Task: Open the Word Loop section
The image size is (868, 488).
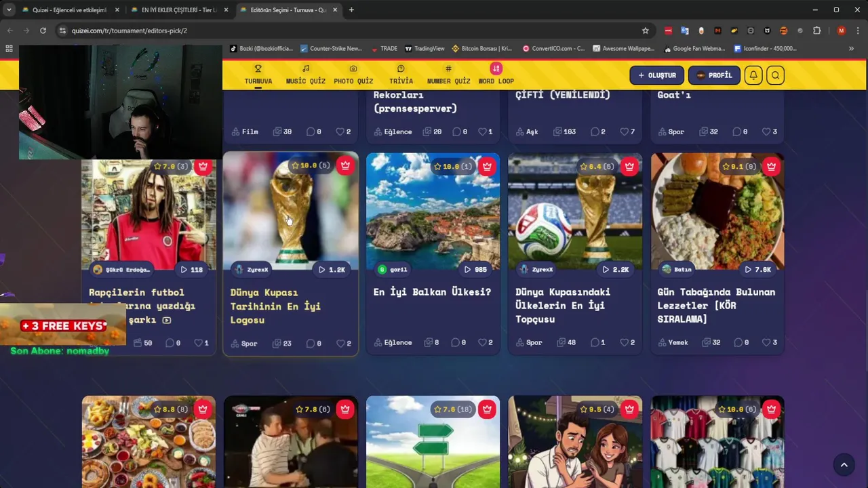Action: (x=496, y=75)
